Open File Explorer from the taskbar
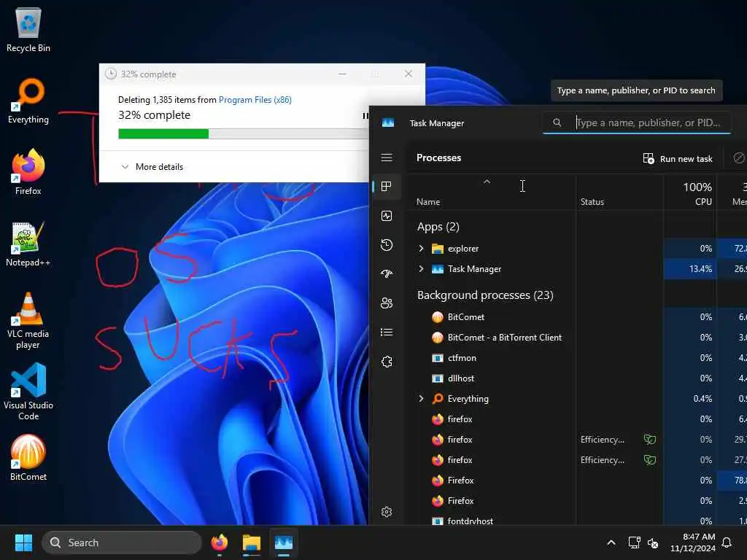The height and width of the screenshot is (560, 747). (x=252, y=542)
